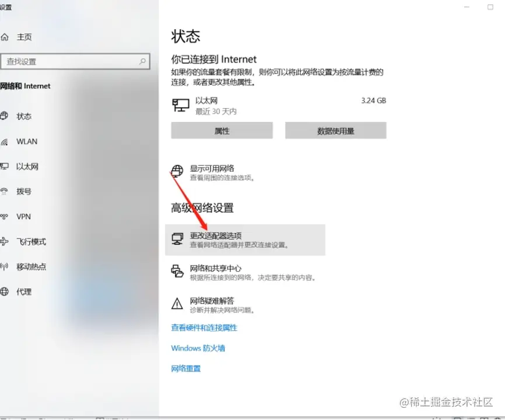Click the search magnifier icon in 查找设置
Viewport: 505px width, 420px height.
click(x=142, y=61)
